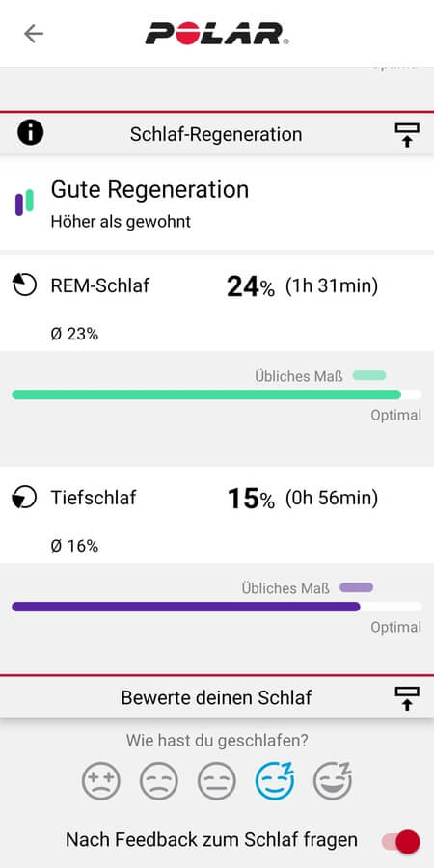
Task: Open the Schlaf-Regeneration info icon
Action: (31, 133)
